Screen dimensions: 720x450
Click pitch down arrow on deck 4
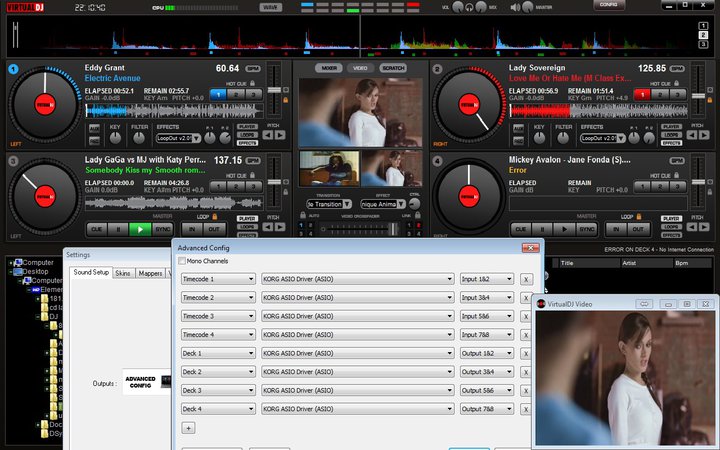point(692,227)
